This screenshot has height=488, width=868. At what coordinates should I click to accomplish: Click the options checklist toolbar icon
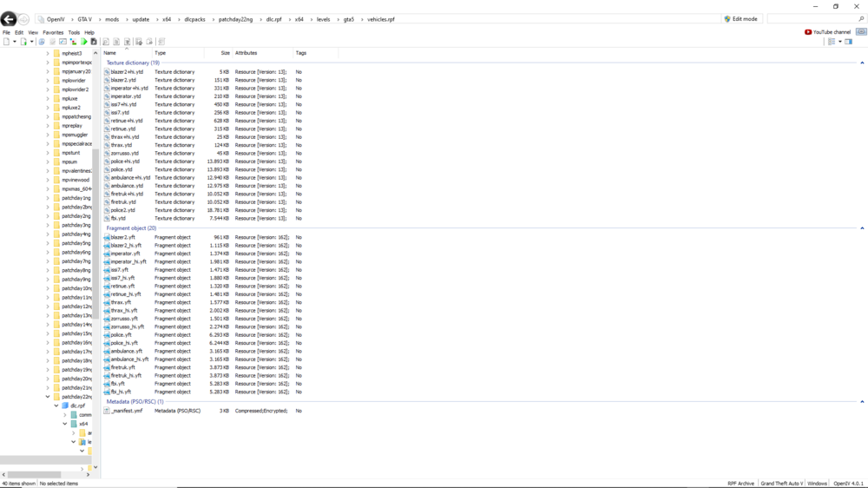pos(62,42)
